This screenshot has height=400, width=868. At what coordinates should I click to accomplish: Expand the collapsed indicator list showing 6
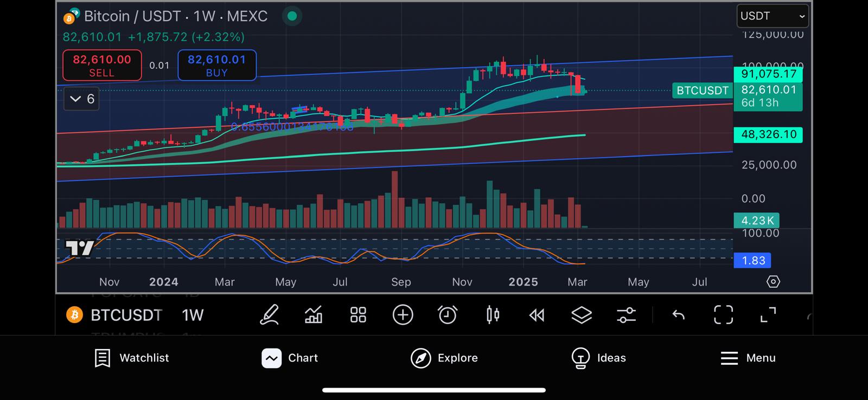click(x=81, y=99)
